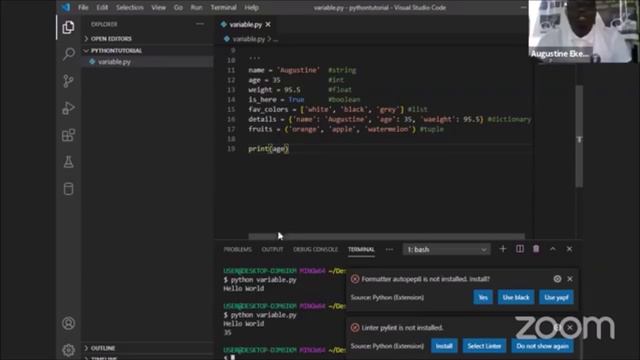Click the Select Linter button
Viewport: 640px width, 360px height.
click(484, 346)
